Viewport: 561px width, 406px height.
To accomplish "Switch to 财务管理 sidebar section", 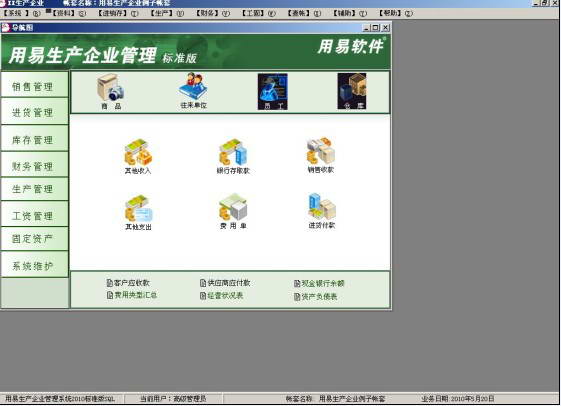I will click(x=34, y=165).
